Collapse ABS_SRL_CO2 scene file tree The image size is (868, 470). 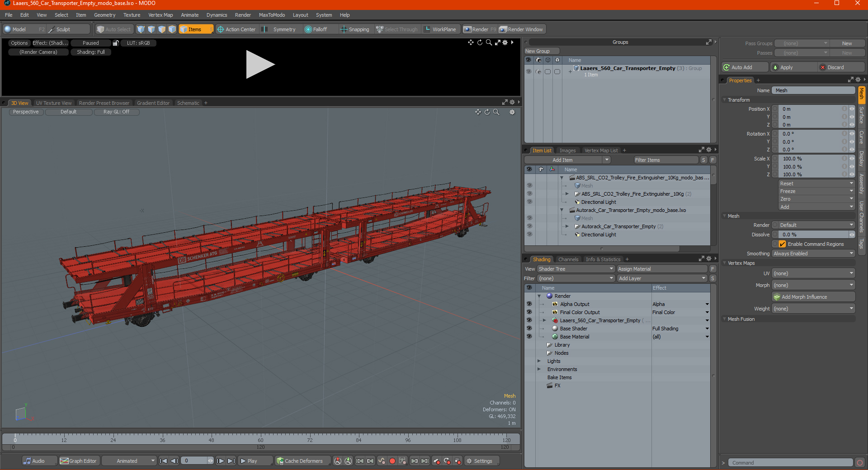[x=562, y=178]
